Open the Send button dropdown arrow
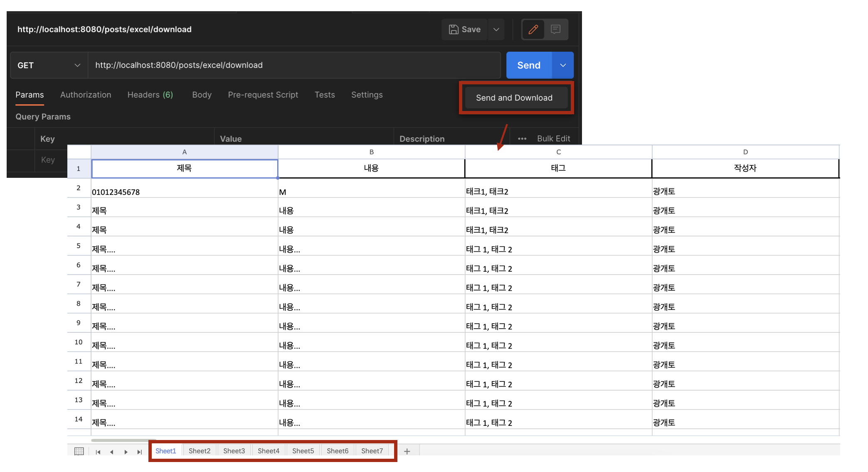 [x=563, y=65]
